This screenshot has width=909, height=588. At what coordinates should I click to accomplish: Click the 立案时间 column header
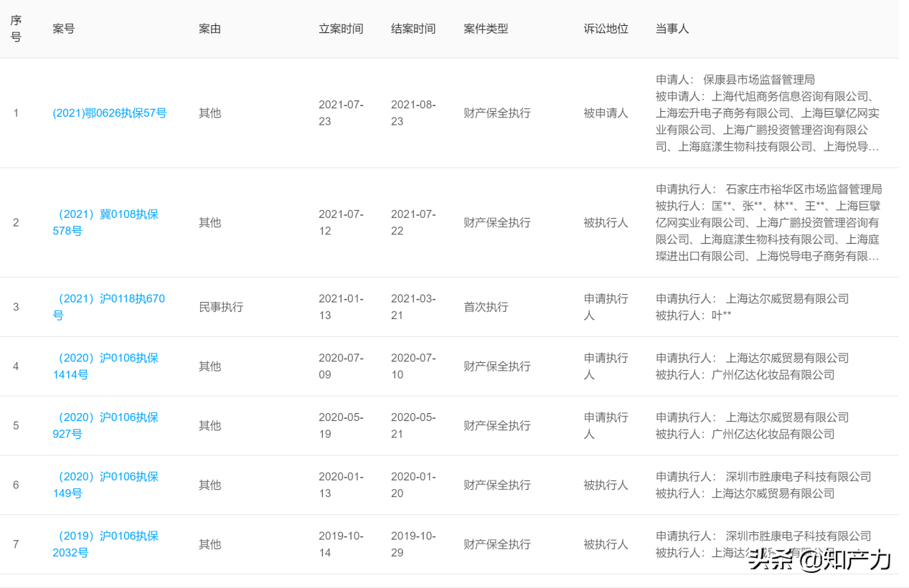[341, 29]
